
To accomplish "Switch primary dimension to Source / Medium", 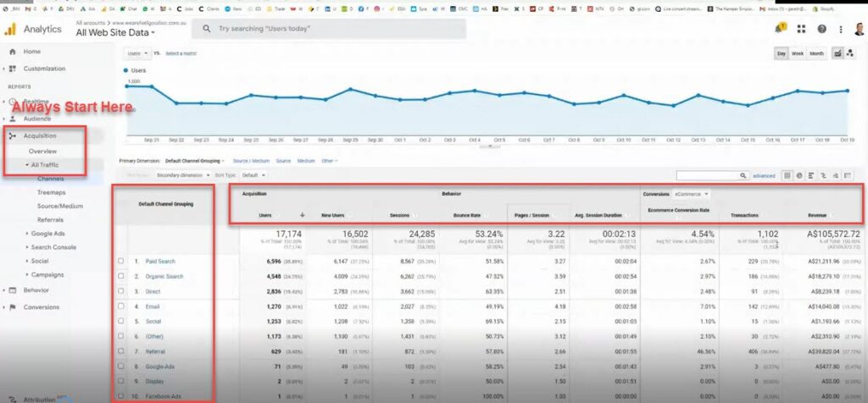I will pos(251,161).
